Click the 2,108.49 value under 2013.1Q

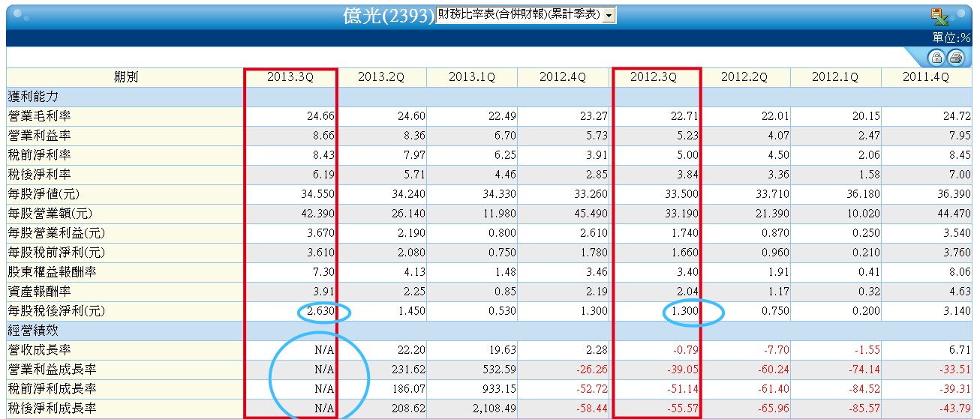coord(495,409)
